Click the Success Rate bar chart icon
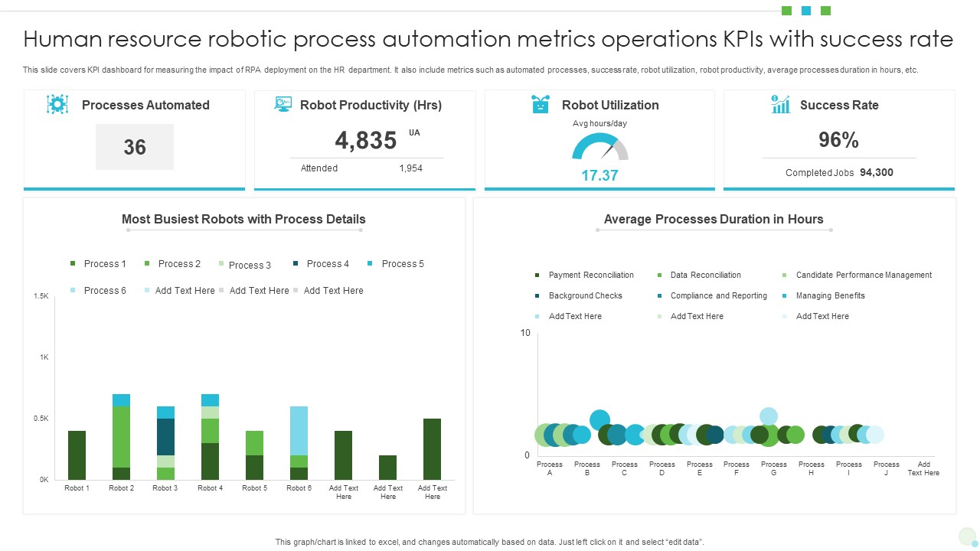This screenshot has height=551, width=980. (x=780, y=105)
